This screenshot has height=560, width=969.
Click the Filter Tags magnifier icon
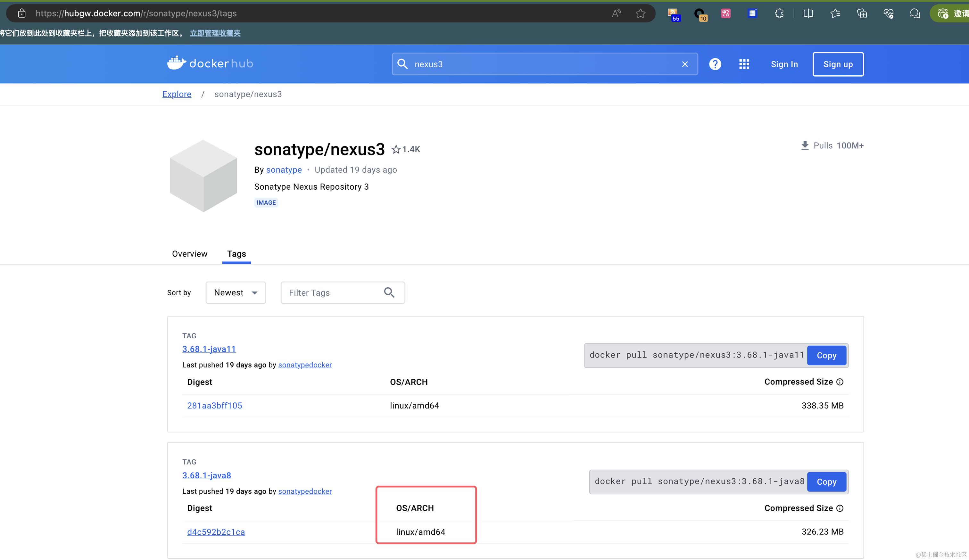389,292
